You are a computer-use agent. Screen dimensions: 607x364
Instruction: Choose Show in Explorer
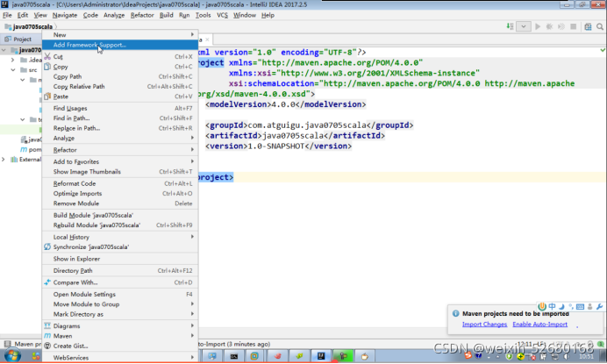click(120, 259)
